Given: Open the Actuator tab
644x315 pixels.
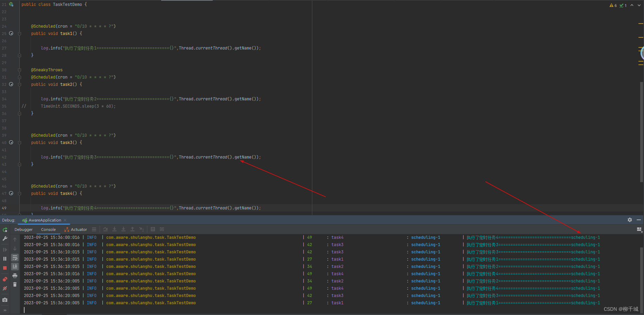Looking at the screenshot, I should point(76,229).
